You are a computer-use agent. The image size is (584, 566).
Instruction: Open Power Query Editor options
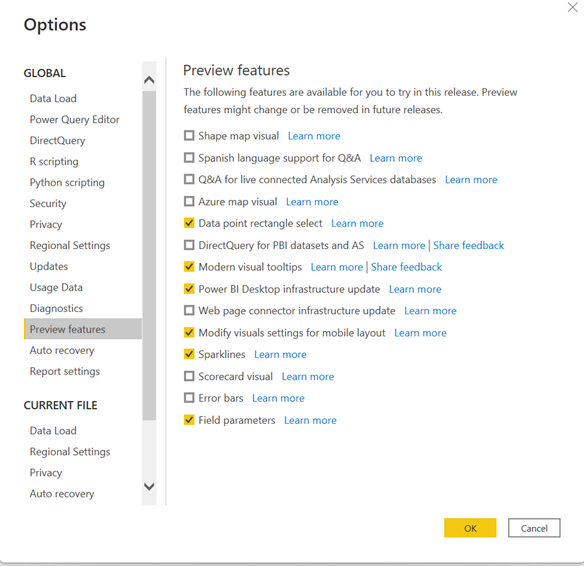[83, 119]
